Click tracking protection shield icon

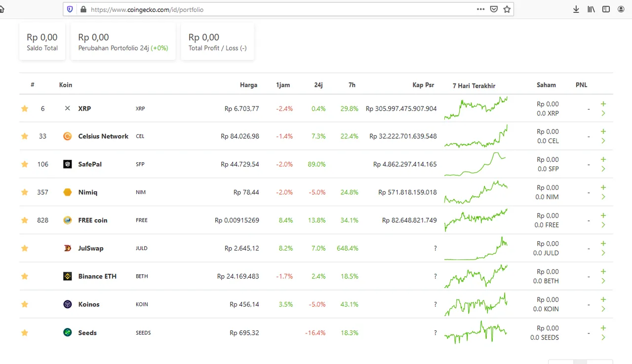70,9
